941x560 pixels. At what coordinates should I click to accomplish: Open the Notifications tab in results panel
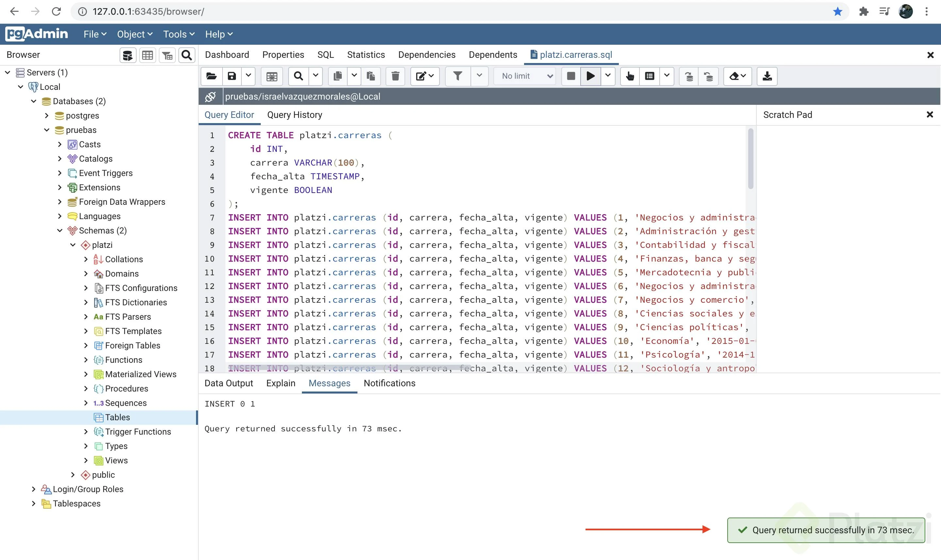[389, 383]
